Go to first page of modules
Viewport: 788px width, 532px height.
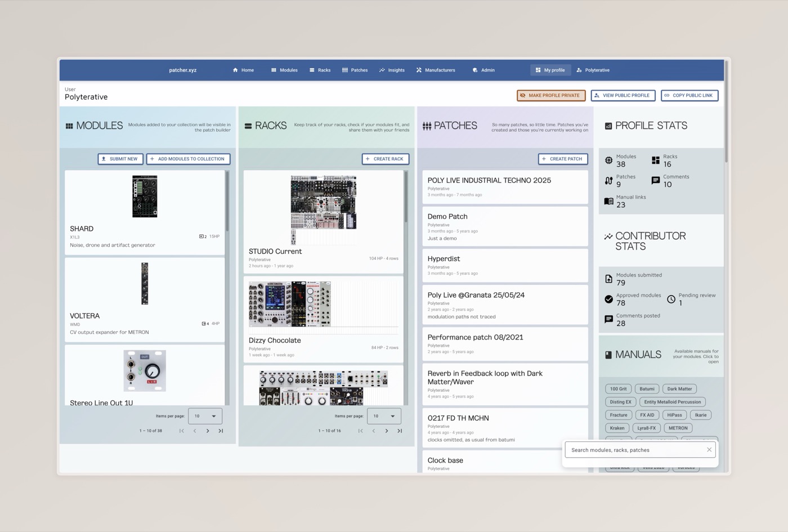tap(181, 431)
